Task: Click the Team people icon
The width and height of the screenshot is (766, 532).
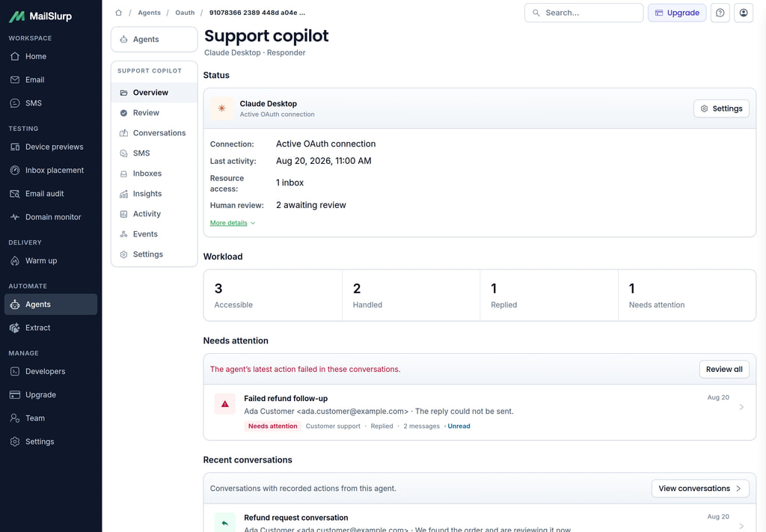Action: pyautogui.click(x=15, y=418)
